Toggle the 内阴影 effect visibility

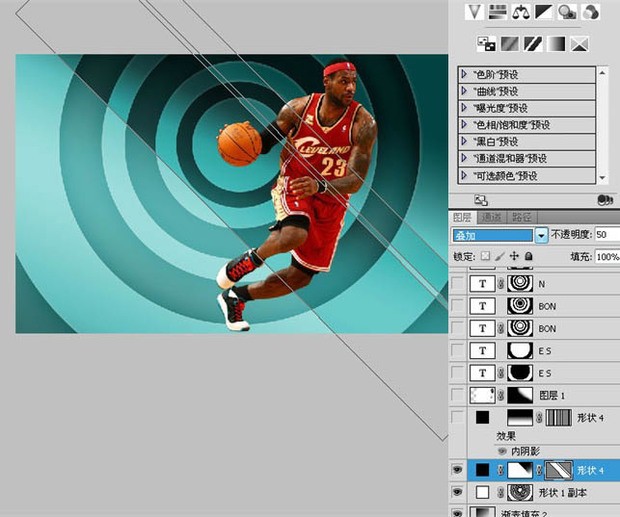[502, 451]
